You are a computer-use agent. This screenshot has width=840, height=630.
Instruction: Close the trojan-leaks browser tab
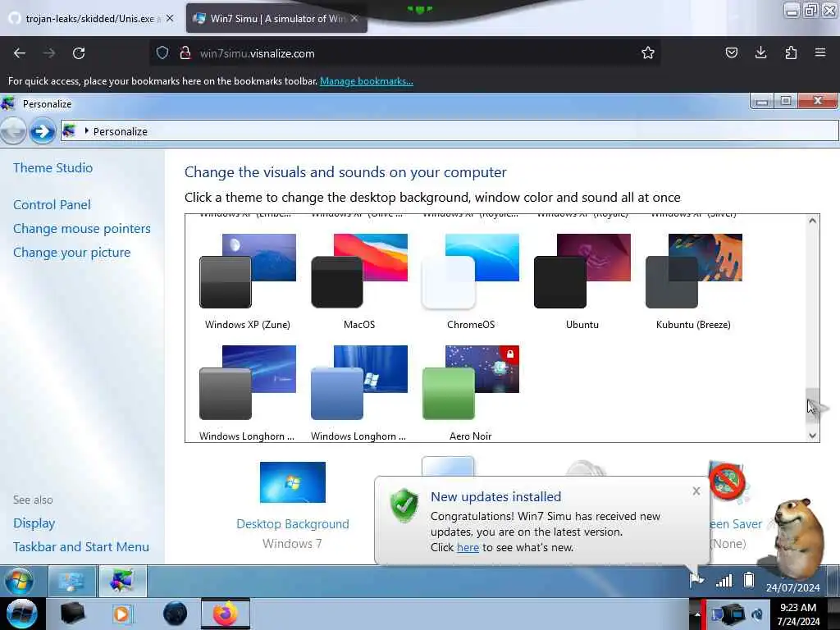tap(170, 18)
